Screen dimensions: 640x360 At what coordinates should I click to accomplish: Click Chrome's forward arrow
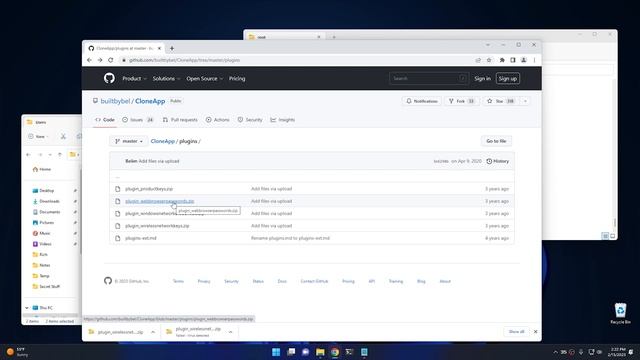point(100,60)
